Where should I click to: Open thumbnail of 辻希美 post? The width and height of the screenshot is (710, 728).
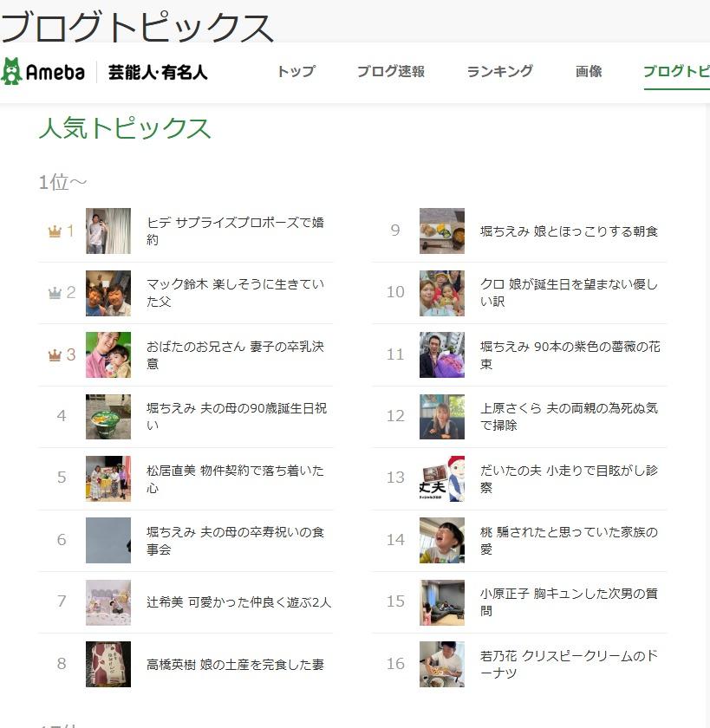(x=108, y=602)
